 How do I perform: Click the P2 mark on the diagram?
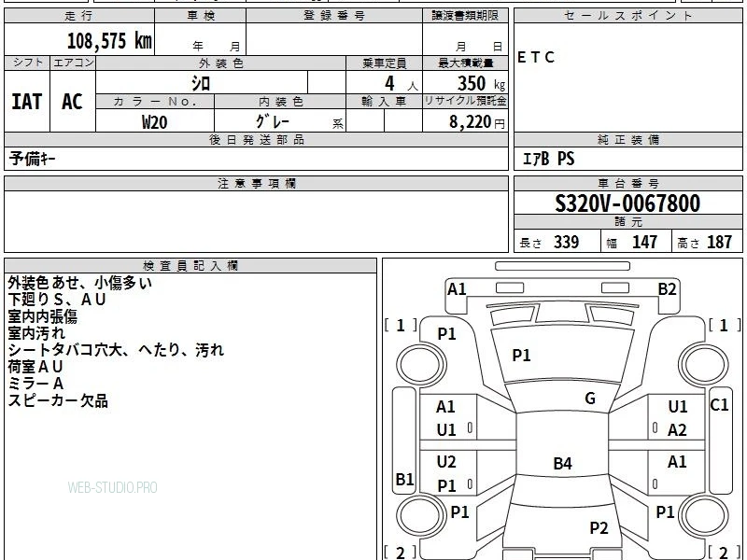[x=599, y=528]
